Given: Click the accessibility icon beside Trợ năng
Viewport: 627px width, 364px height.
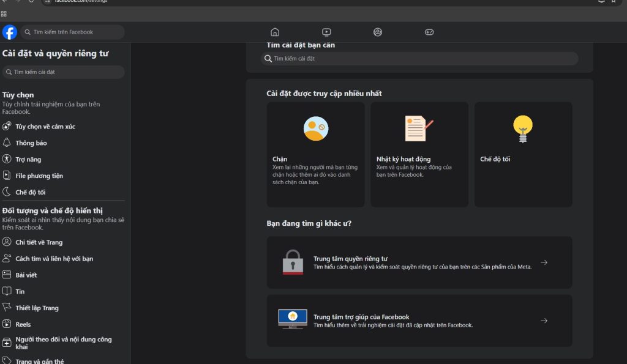Looking at the screenshot, I should (7, 159).
